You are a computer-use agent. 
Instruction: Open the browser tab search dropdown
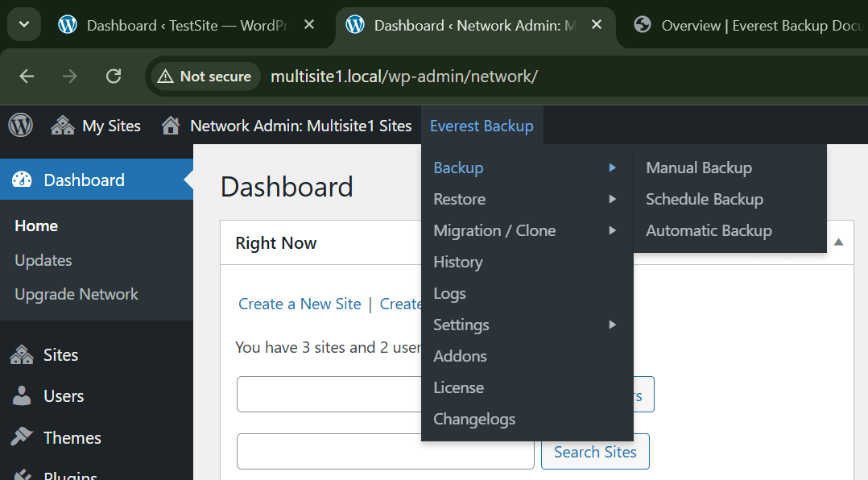[23, 25]
